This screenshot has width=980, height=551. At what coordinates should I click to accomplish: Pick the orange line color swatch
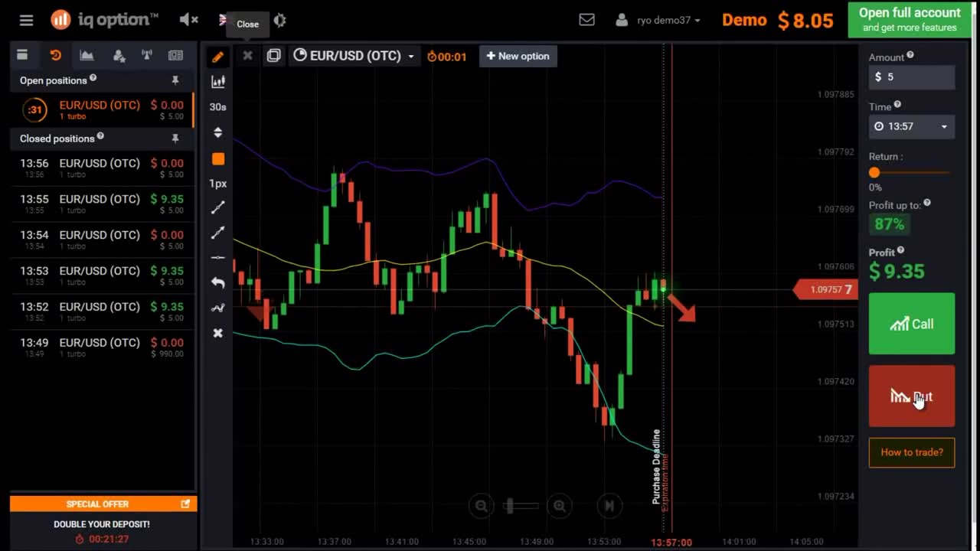(217, 158)
